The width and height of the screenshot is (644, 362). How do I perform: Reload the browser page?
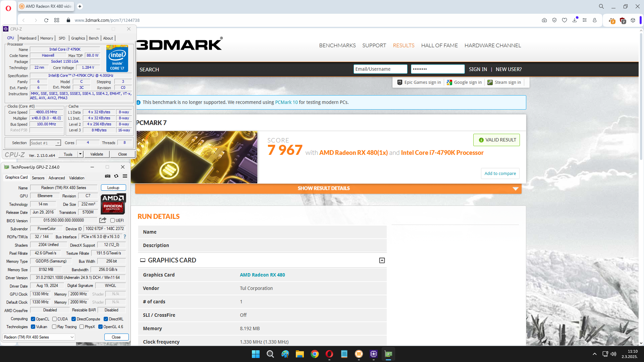coord(46,20)
